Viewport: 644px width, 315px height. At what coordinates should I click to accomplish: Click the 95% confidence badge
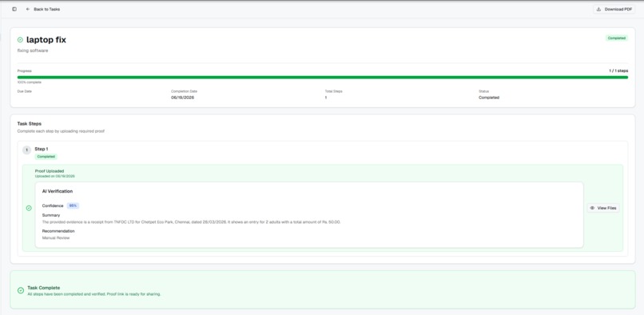click(x=73, y=205)
